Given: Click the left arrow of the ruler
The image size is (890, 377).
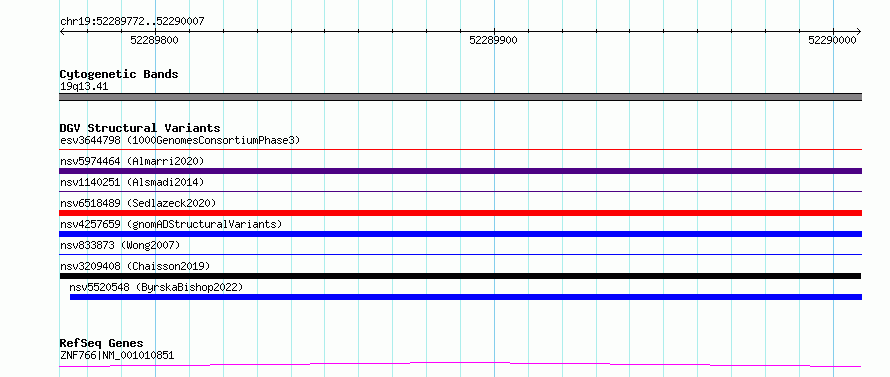Looking at the screenshot, I should tap(62, 32).
